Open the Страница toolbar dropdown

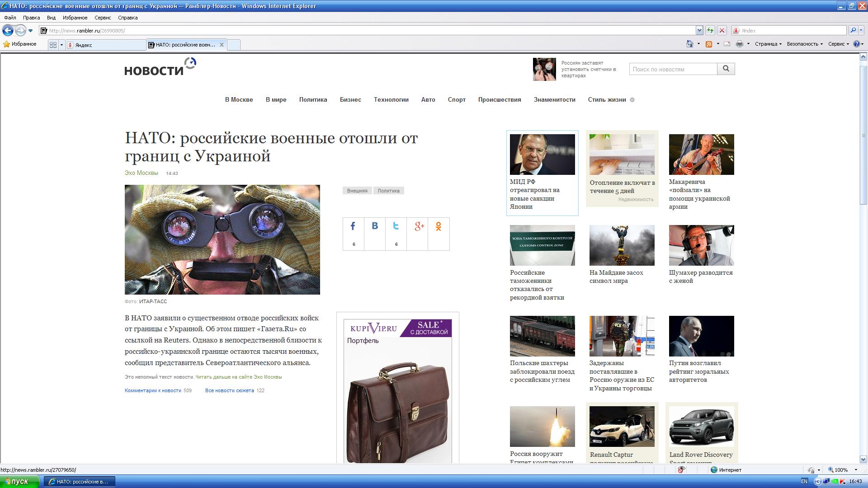click(x=768, y=44)
